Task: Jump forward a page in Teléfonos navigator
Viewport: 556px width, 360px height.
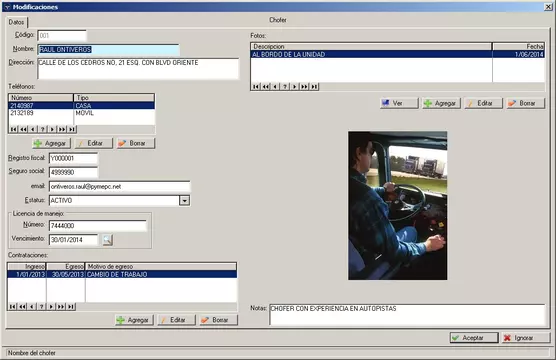Action: [62, 129]
